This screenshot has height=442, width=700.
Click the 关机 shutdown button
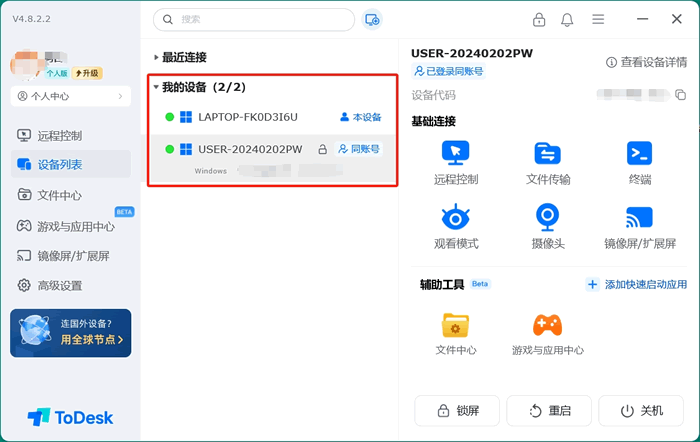point(641,411)
